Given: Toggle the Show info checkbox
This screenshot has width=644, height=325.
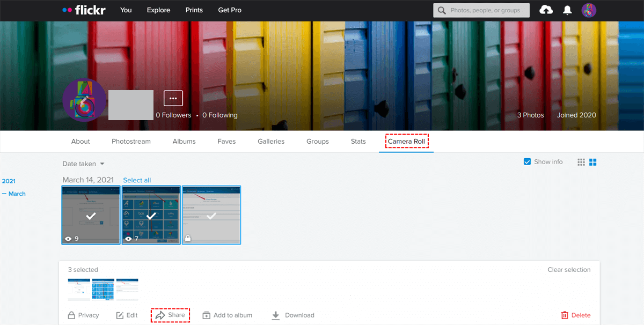Looking at the screenshot, I should tap(527, 162).
